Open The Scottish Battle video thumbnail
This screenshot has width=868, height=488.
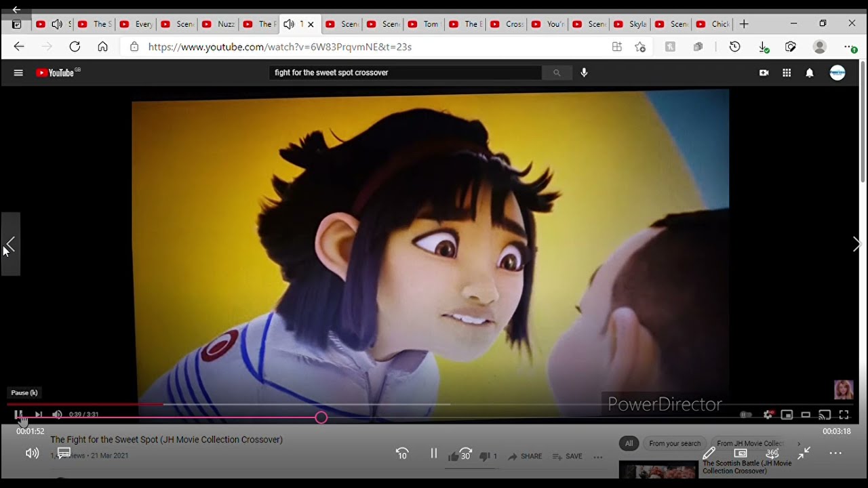coord(658,470)
